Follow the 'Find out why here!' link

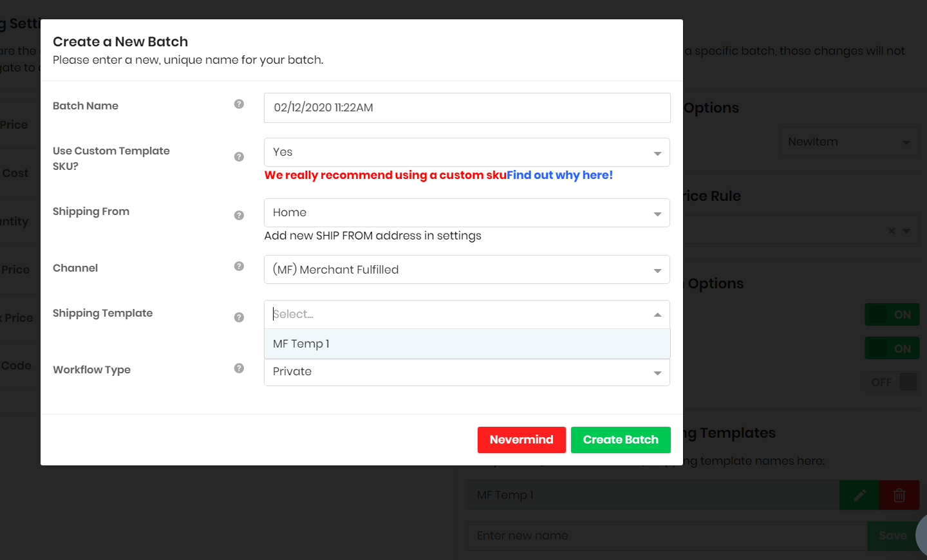tap(559, 175)
